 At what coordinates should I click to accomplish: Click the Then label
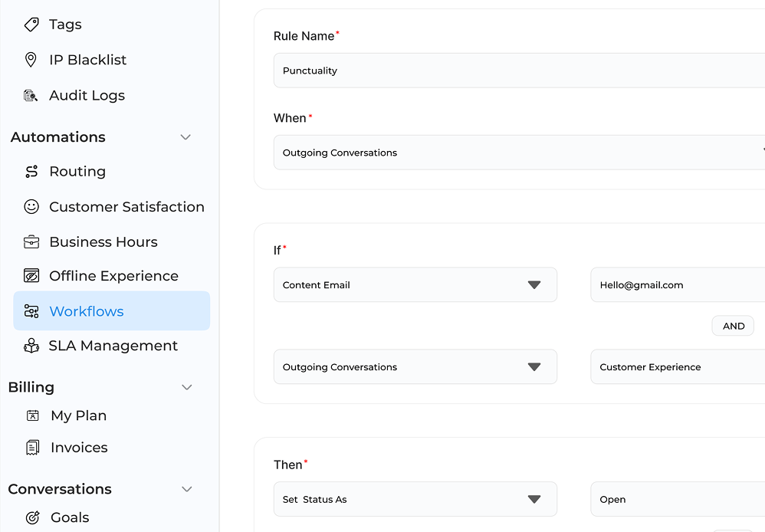coord(288,465)
